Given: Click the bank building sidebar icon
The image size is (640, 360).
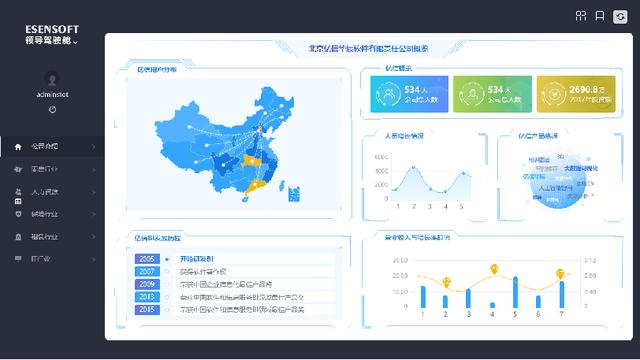Looking at the screenshot, I should point(18,237).
